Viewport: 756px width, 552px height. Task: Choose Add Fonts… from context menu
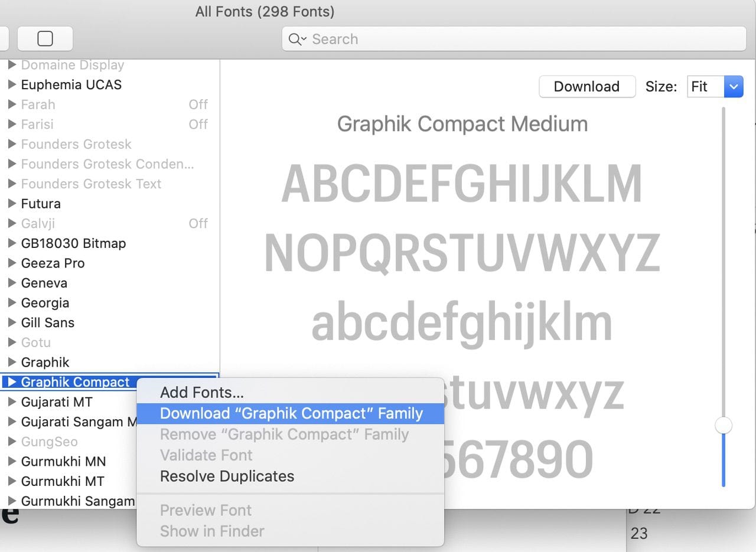[x=201, y=393]
